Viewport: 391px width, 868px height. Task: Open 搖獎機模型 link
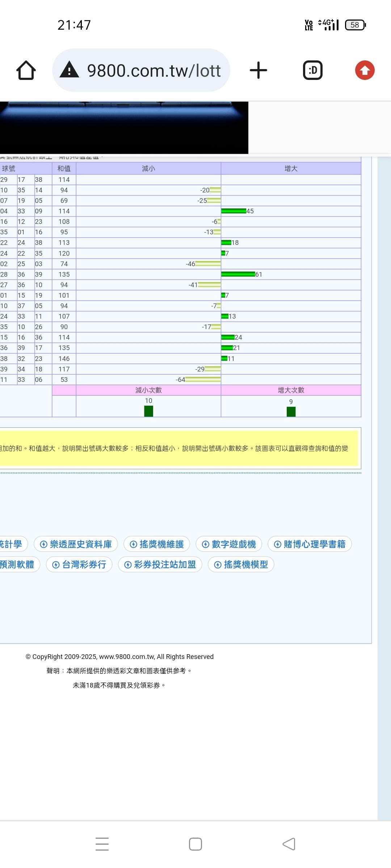241,564
